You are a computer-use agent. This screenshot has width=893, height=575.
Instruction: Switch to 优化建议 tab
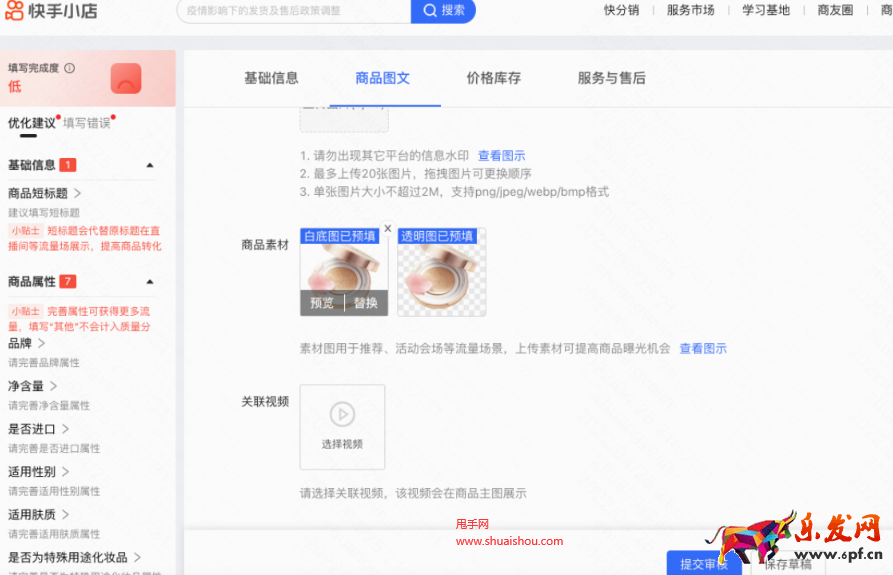pos(31,123)
